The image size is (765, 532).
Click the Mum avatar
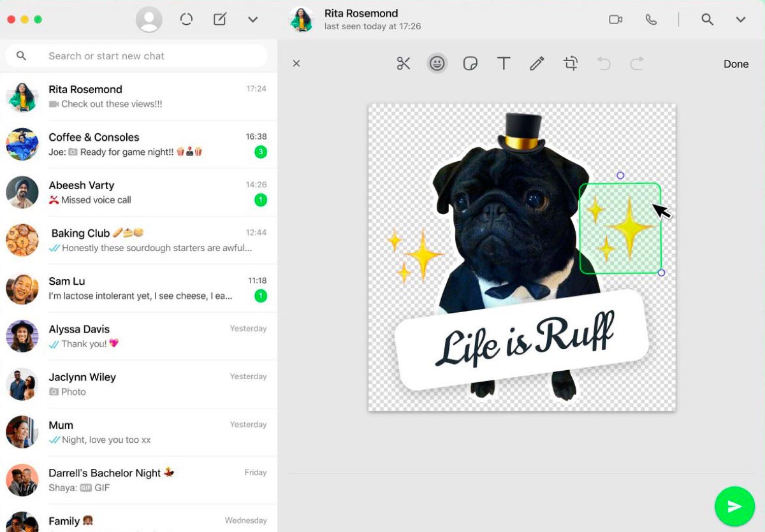pos(22,432)
